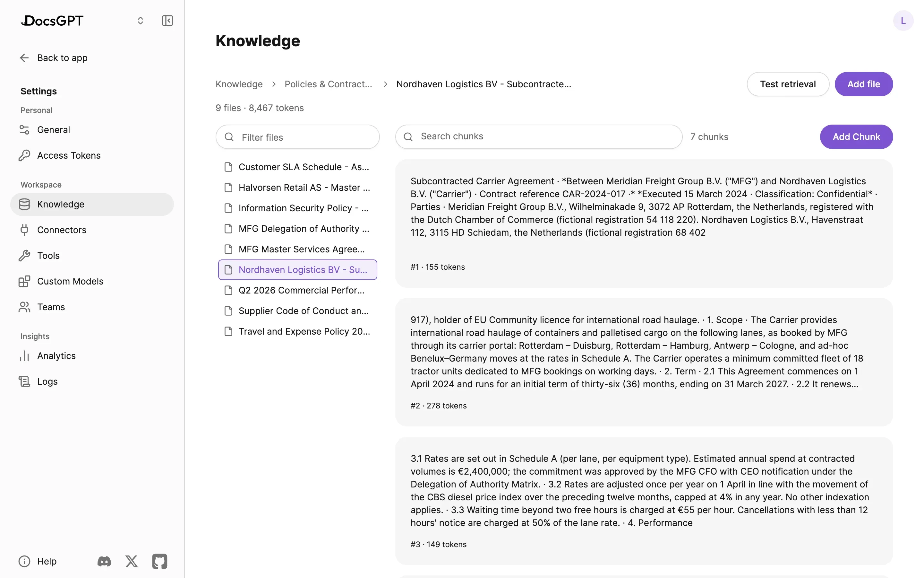The height and width of the screenshot is (578, 924).
Task: Open the Discord link icon
Action: point(104,561)
